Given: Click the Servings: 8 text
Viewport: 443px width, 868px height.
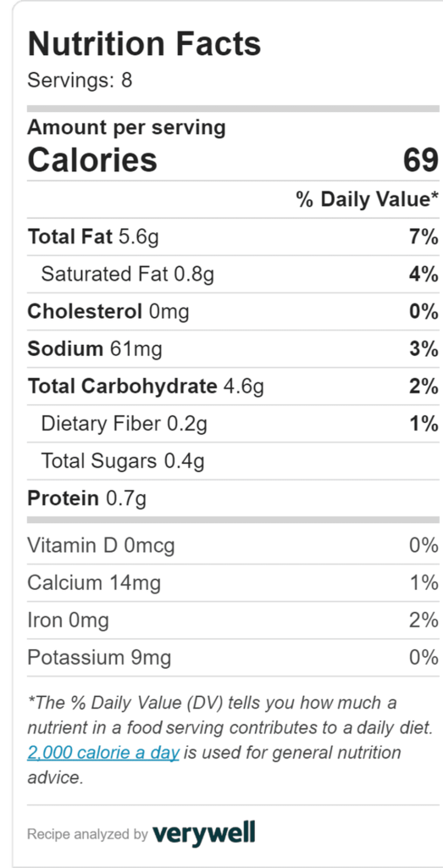Looking at the screenshot, I should [80, 81].
